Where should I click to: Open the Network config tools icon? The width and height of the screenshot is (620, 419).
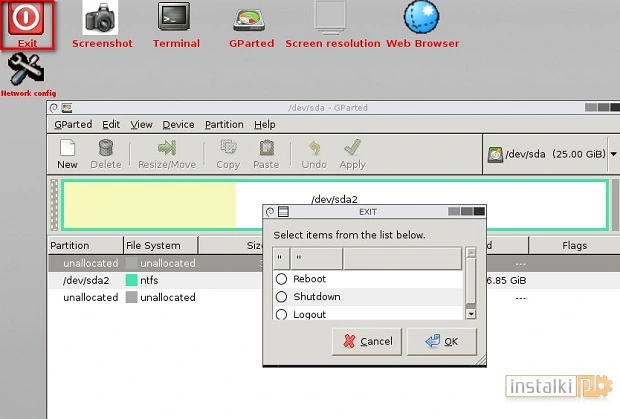coord(27,71)
